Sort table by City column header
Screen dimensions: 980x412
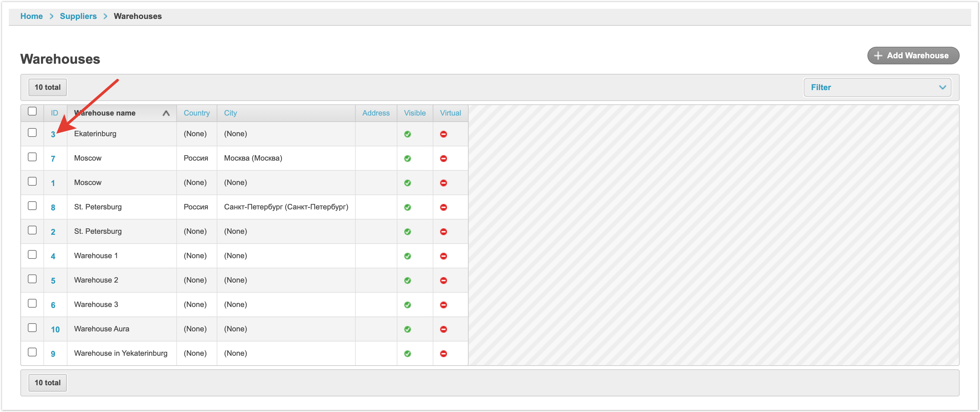[230, 113]
